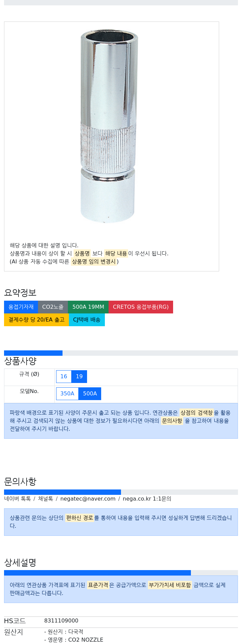Open the CRETOS 용접부품(RG) red tag
The image size is (242, 644).
click(141, 307)
